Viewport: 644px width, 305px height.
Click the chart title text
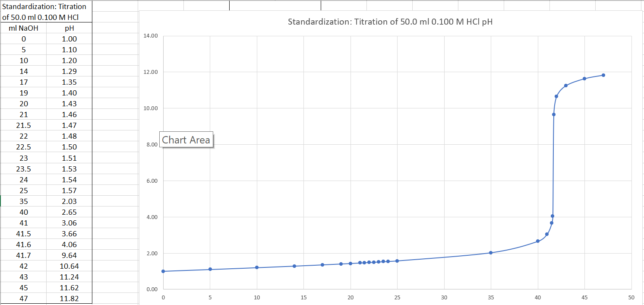pos(390,22)
